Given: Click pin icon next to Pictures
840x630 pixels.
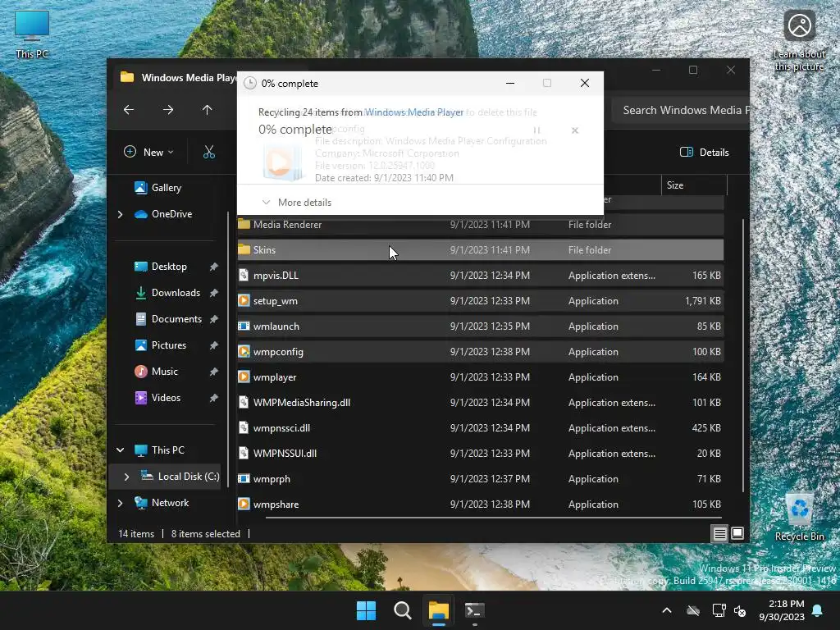Looking at the screenshot, I should [x=214, y=345].
